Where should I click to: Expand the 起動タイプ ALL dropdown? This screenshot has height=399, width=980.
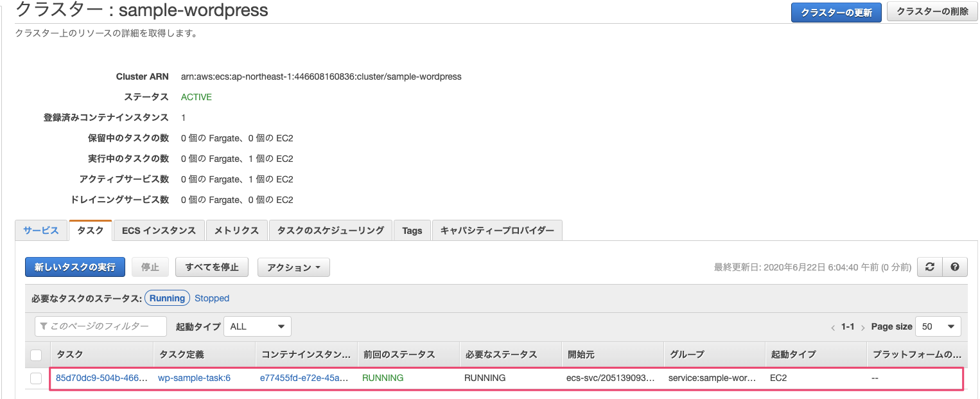click(x=257, y=326)
